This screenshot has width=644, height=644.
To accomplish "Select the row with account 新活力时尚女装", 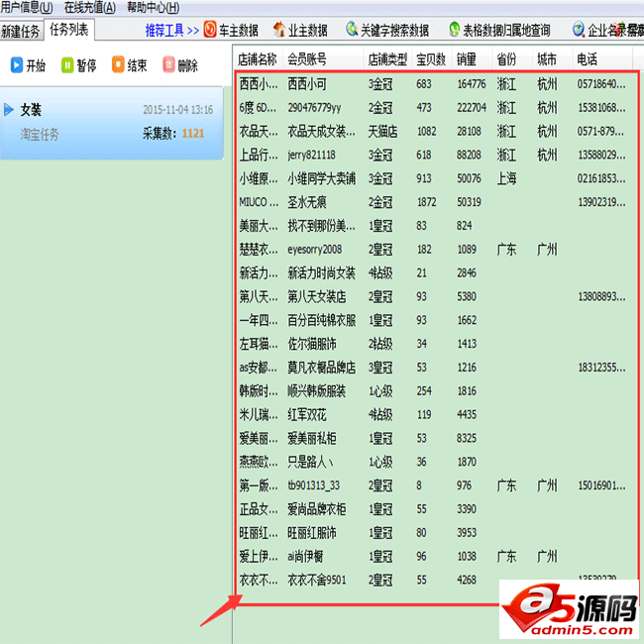I will pyautogui.click(x=437, y=273).
